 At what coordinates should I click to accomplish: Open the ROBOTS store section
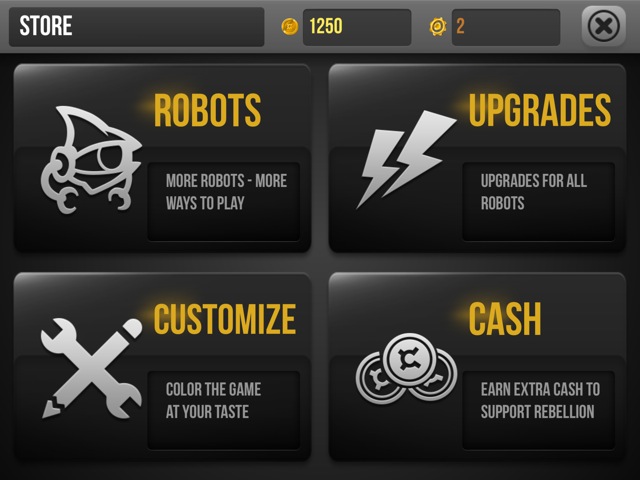click(x=162, y=158)
